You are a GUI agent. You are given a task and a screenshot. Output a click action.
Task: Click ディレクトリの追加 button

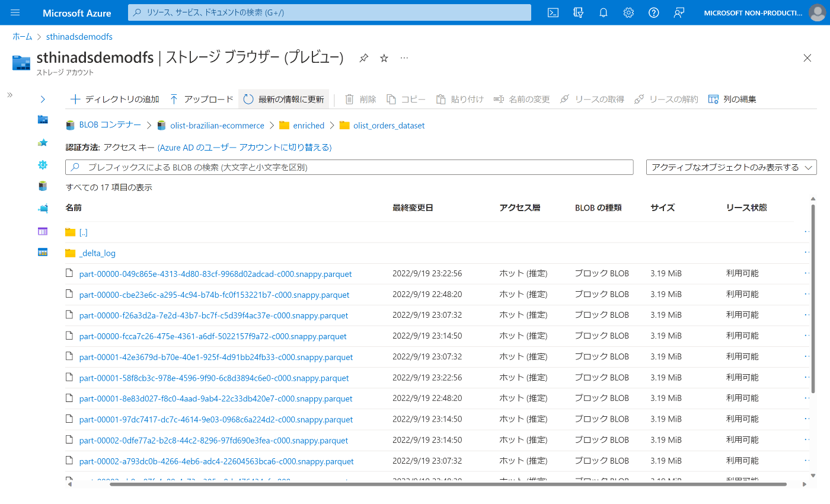(114, 99)
